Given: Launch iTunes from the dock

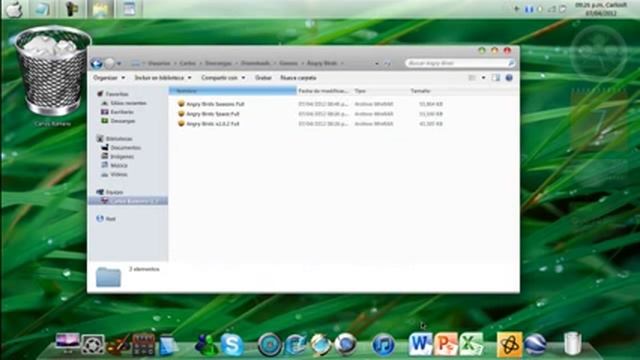Looking at the screenshot, I should tap(383, 345).
